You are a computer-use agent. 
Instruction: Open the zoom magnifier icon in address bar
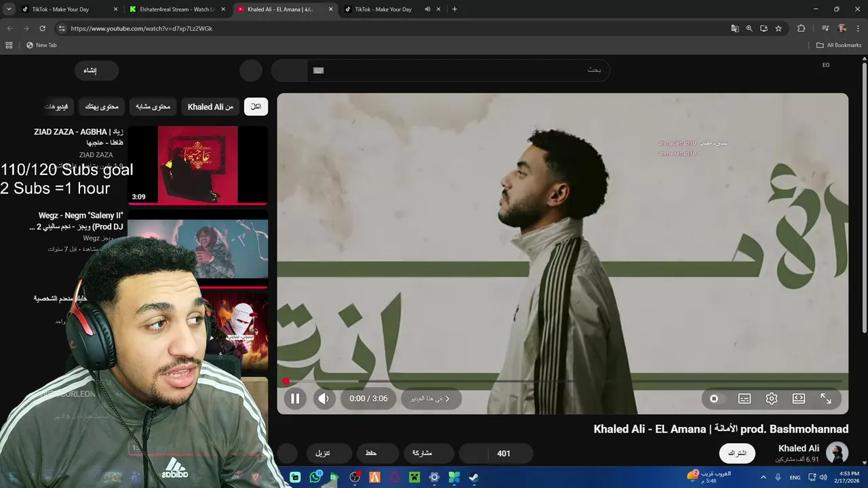(749, 28)
